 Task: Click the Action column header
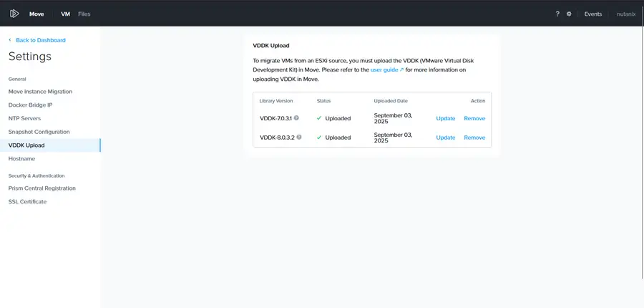pos(478,101)
